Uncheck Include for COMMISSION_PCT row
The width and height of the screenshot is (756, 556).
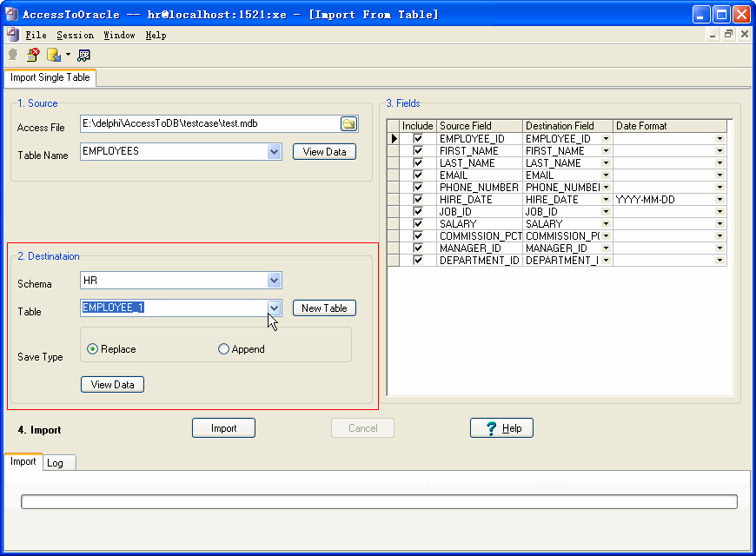pos(418,235)
